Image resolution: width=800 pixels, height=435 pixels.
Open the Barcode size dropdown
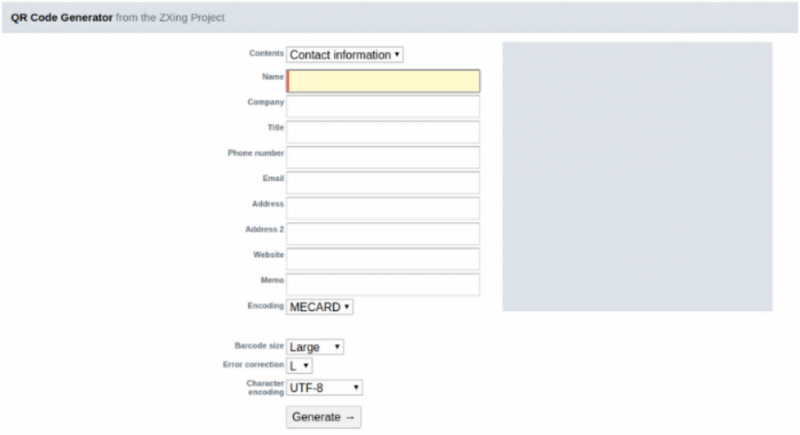click(315, 347)
